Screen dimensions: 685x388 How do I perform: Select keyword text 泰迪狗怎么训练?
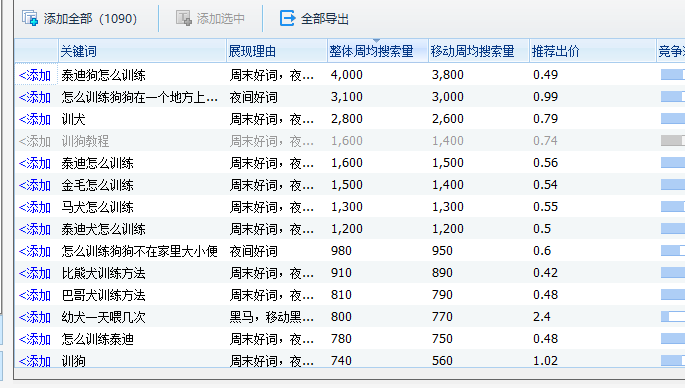point(104,75)
